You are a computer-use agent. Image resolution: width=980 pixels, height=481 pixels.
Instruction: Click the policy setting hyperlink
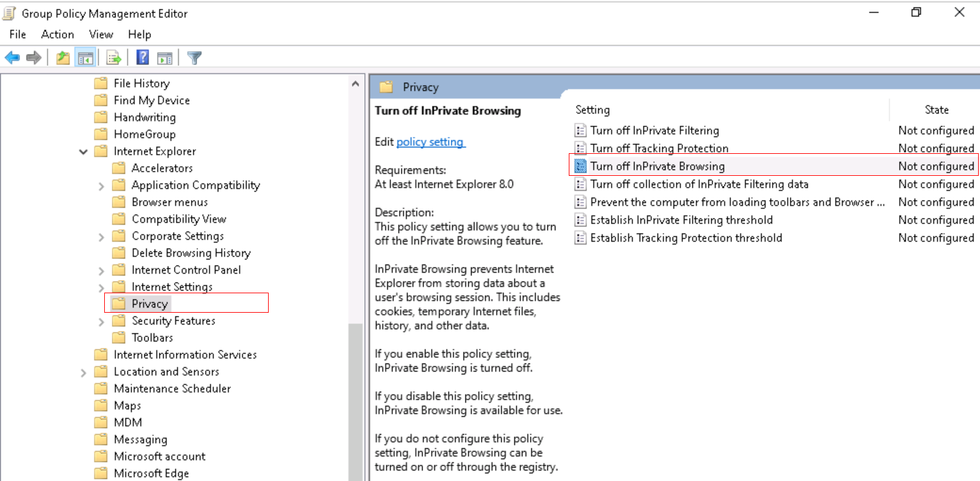(430, 142)
